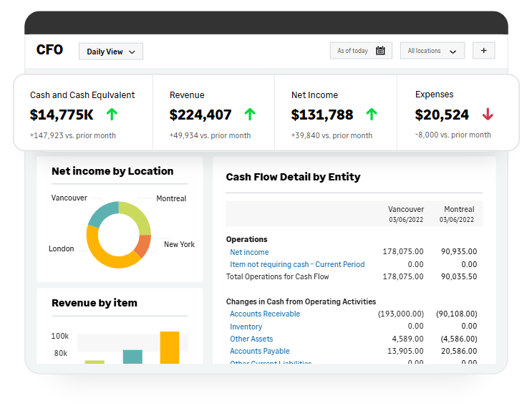This screenshot has width=532, height=406.
Task: Click the +49,934 vs. prior month text
Action: click(210, 135)
